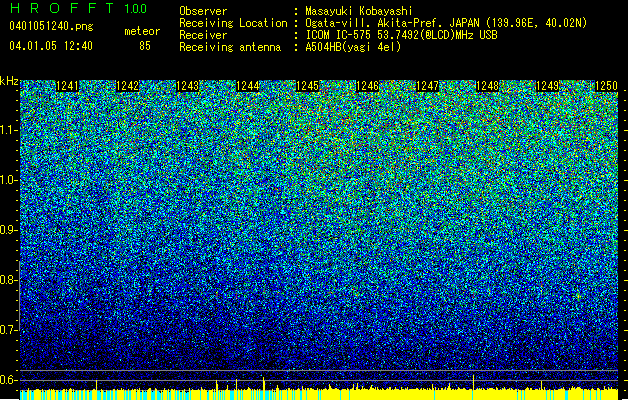
Task: Click the 1244 time marker
Action: [x=248, y=86]
